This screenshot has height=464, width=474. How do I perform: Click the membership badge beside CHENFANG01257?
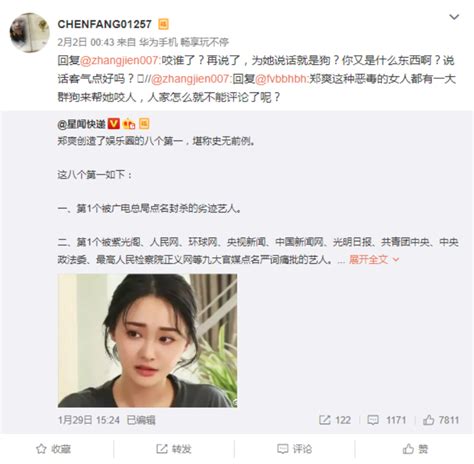(x=163, y=24)
